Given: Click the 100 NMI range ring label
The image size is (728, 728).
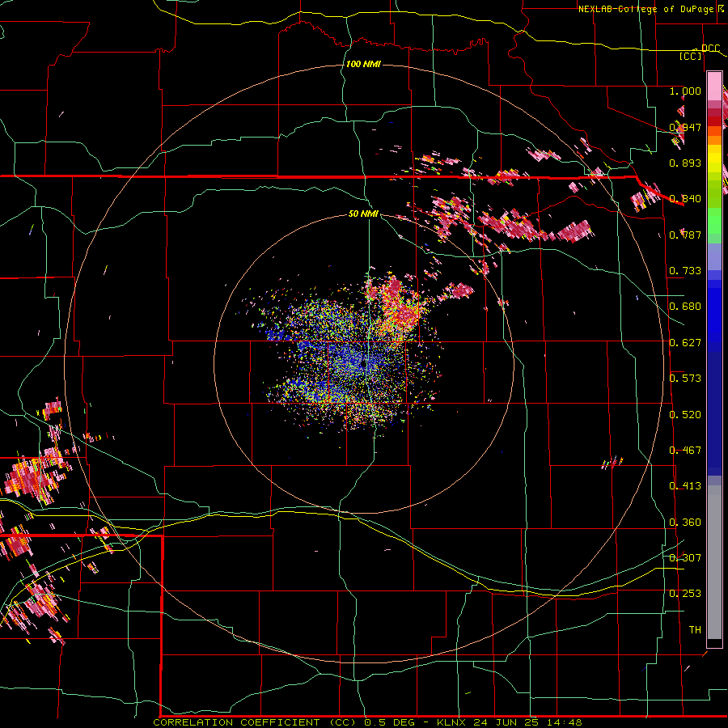Looking at the screenshot, I should tap(363, 64).
